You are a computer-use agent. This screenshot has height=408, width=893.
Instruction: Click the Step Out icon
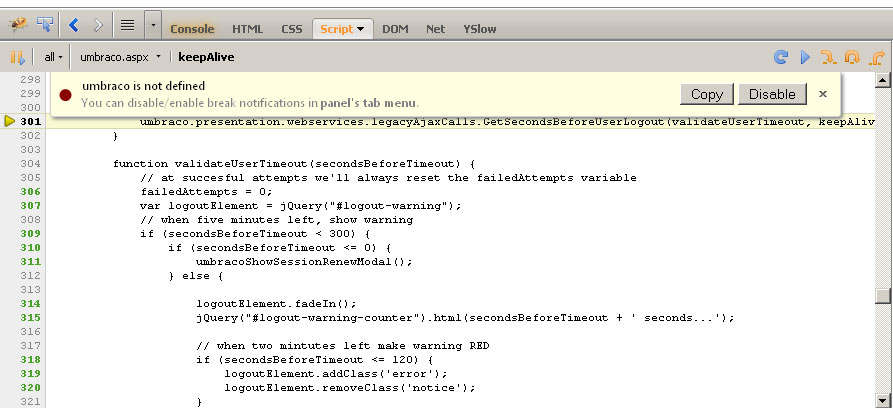coord(877,57)
